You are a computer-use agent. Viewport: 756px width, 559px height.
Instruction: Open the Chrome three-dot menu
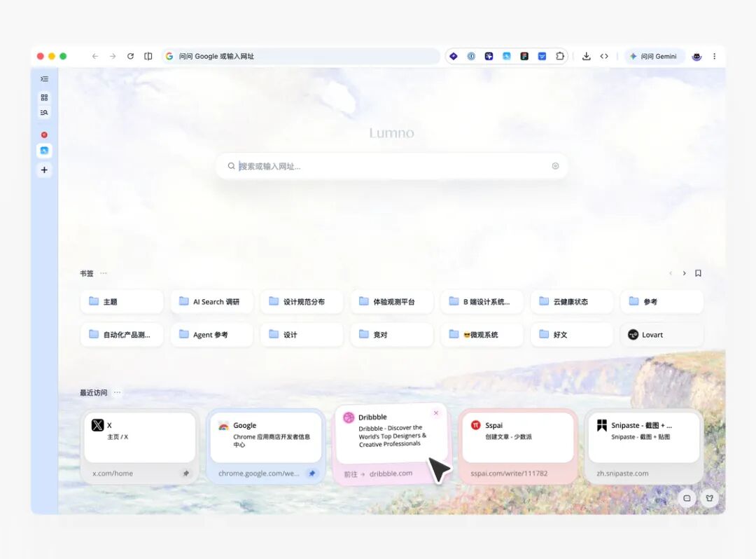[x=715, y=57]
